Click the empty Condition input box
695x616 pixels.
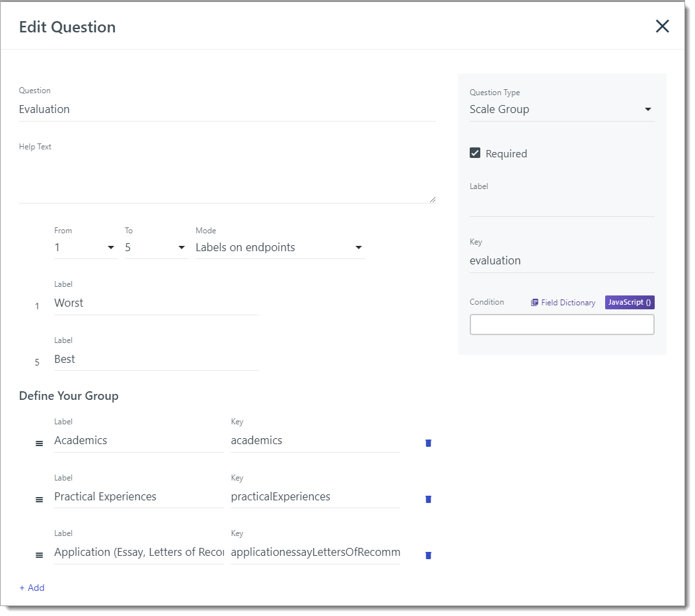562,324
